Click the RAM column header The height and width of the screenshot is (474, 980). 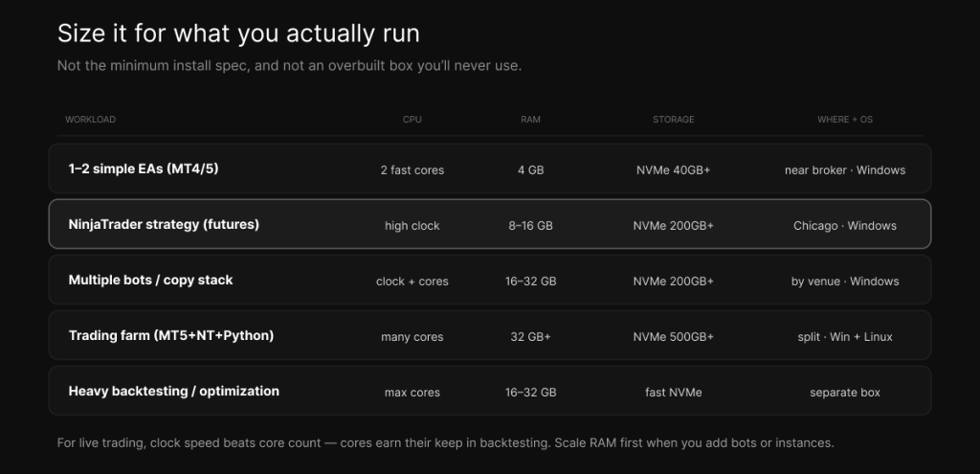pyautogui.click(x=530, y=120)
